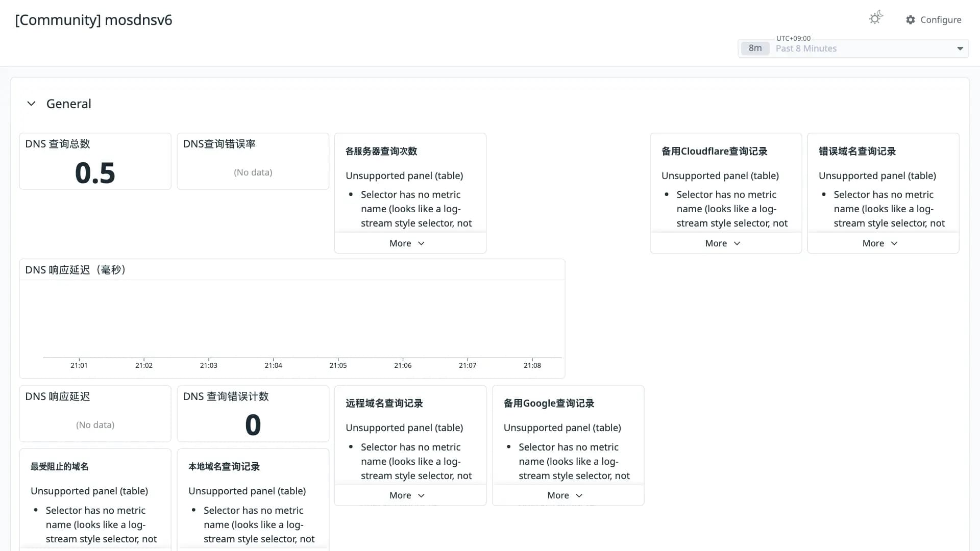Viewport: 980px width, 551px height.
Task: Expand More in 远程域名查询记录 panel
Action: click(407, 495)
